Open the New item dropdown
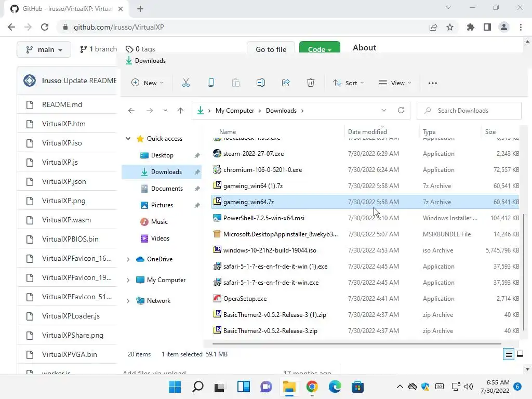The image size is (532, 399). 147,83
